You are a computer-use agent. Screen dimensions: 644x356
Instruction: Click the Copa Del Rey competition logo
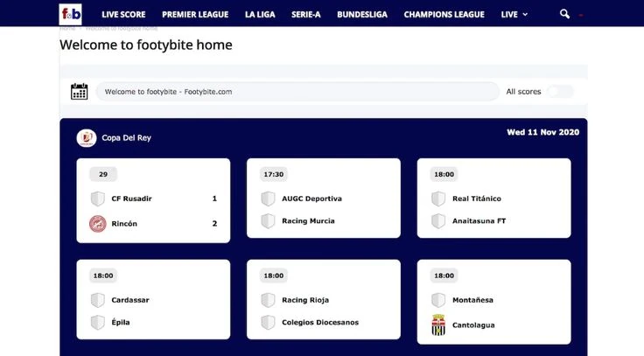point(87,137)
